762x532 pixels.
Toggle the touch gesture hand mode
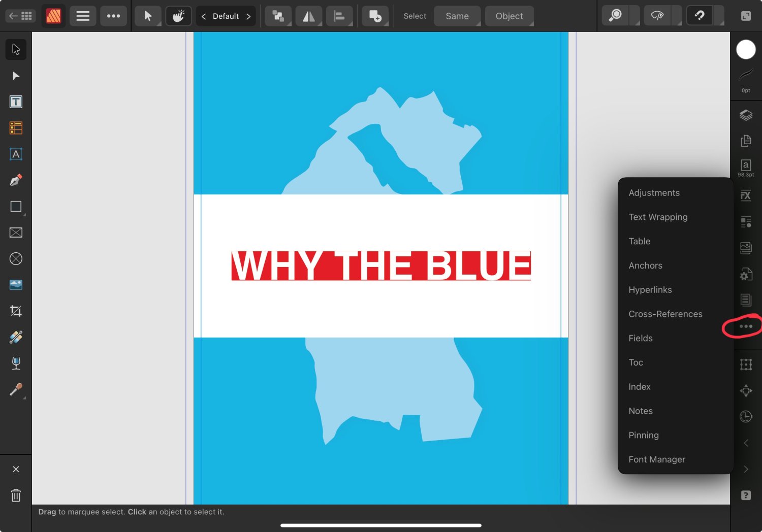click(178, 16)
